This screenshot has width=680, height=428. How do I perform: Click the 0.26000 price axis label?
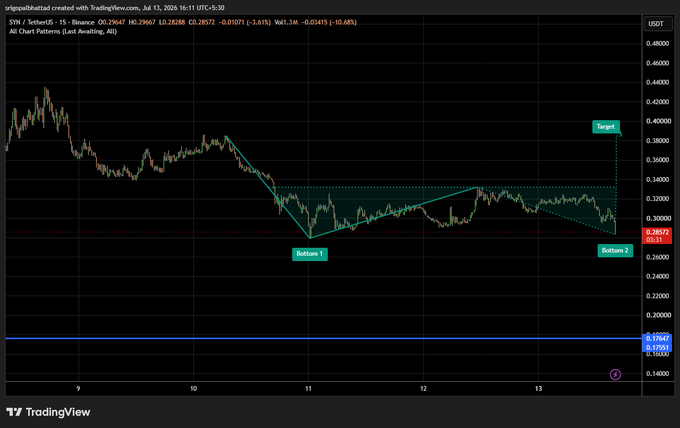point(657,257)
